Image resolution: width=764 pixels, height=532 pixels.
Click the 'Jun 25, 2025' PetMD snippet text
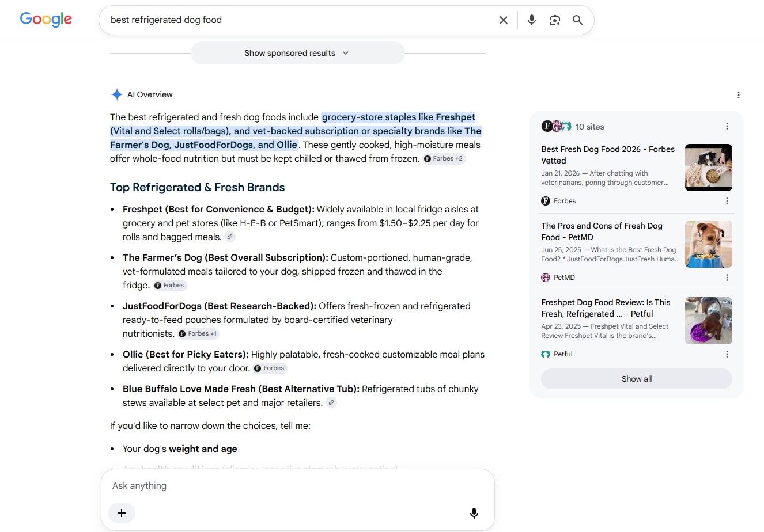tap(610, 254)
